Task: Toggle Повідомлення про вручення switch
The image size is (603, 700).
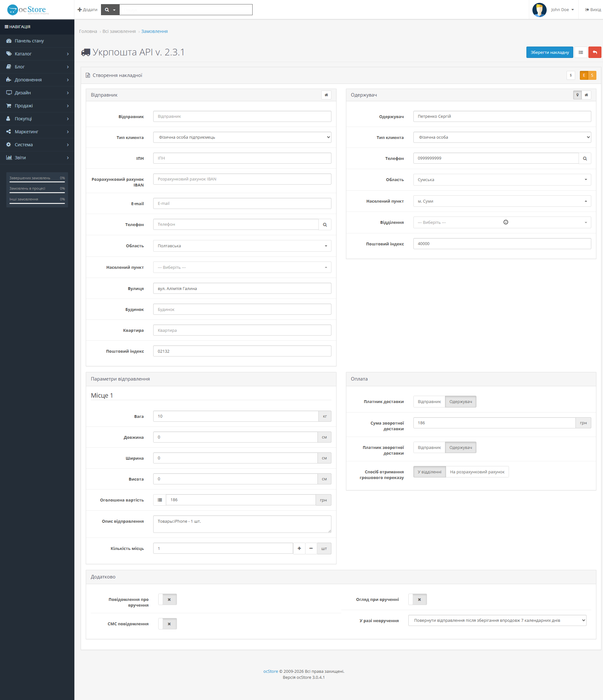Action: coord(167,599)
